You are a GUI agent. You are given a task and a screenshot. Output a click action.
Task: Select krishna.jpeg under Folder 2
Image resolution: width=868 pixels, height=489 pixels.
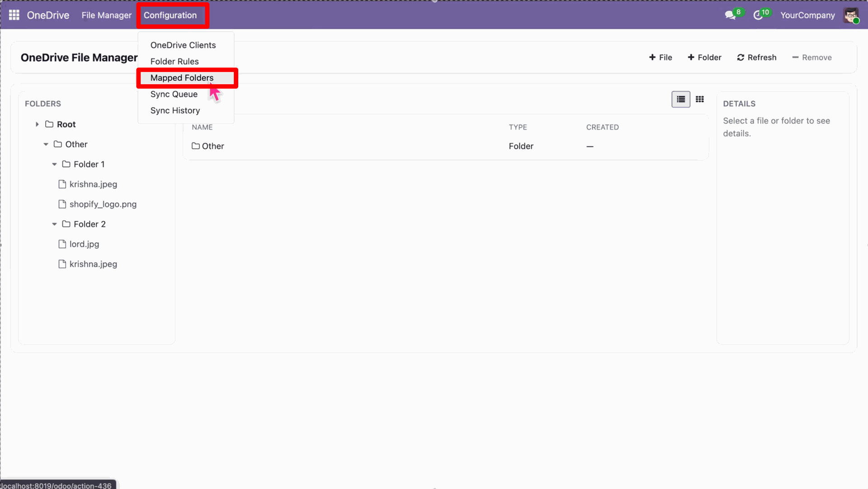[93, 264]
